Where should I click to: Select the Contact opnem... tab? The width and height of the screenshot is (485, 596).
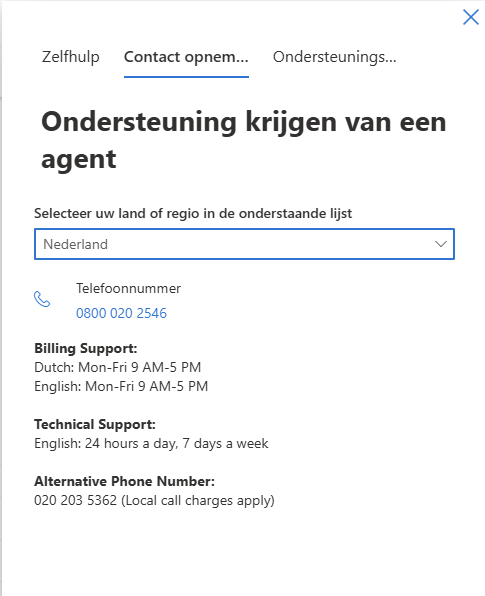pos(186,57)
